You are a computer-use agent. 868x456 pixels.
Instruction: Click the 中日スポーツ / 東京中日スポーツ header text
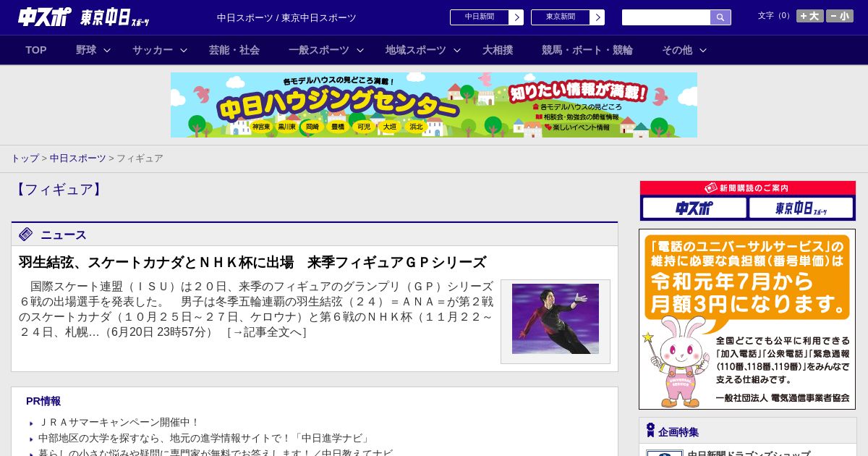(x=286, y=17)
